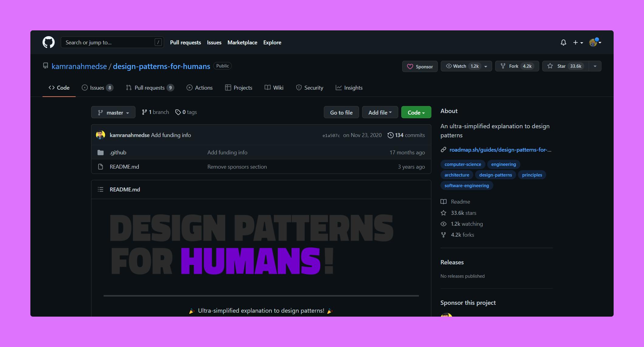Screen dimensions: 644x347
Task: Open the Actions tab
Action: (x=200, y=88)
